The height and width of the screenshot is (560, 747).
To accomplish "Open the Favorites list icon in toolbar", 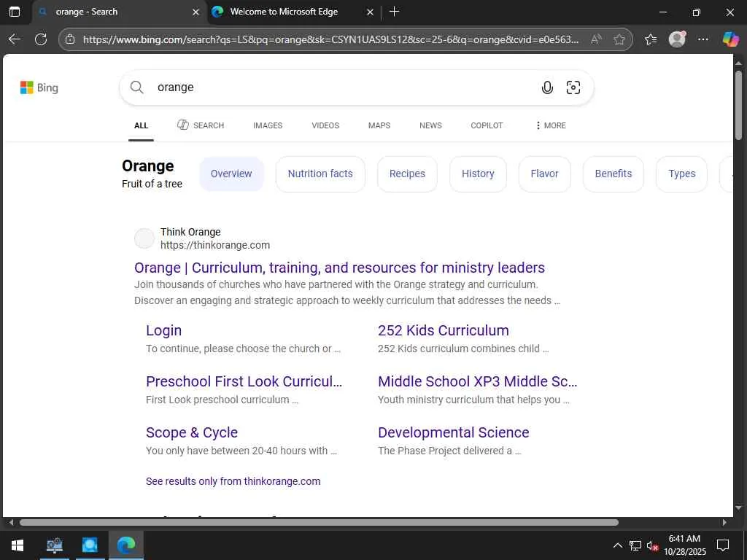I will 651,39.
